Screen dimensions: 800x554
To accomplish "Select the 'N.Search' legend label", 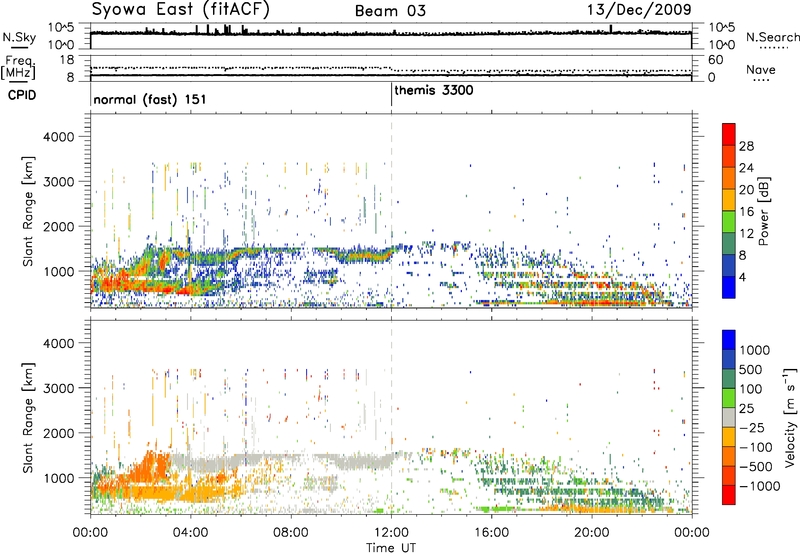I will point(772,37).
